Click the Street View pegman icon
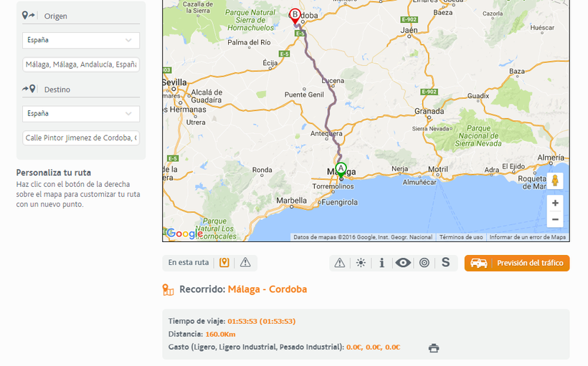Image resolution: width=588 pixels, height=366 pixels. click(555, 180)
